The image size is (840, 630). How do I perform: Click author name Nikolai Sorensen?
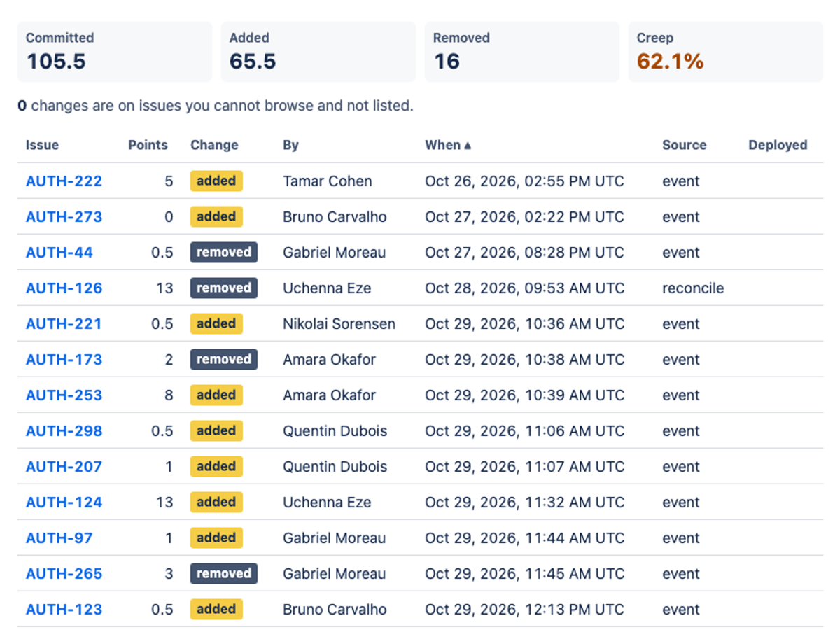tap(339, 324)
